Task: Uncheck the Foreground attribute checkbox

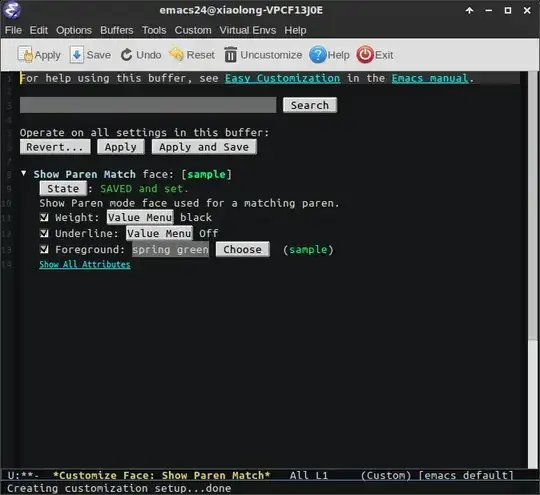Action: click(x=44, y=249)
